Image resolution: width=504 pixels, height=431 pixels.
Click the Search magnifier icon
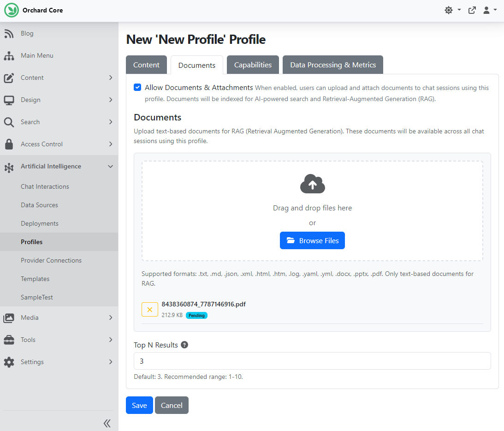(9, 122)
